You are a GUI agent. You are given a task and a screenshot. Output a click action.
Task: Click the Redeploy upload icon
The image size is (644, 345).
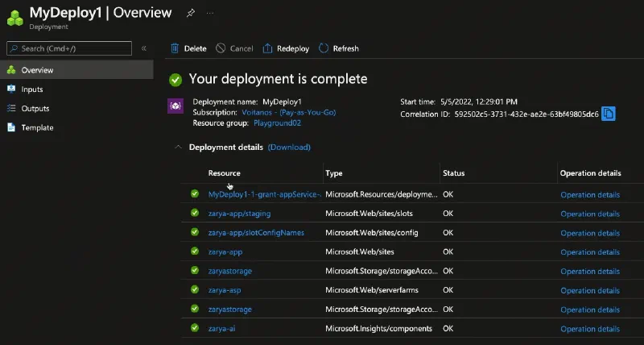[267, 48]
